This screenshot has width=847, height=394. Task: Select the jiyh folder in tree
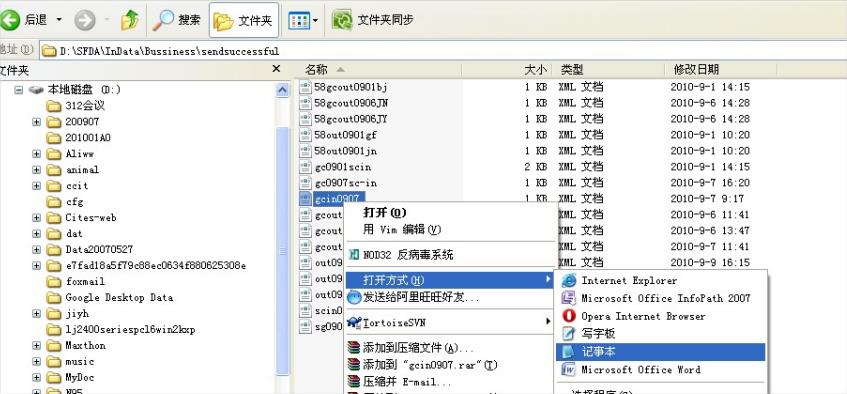pyautogui.click(x=68, y=313)
